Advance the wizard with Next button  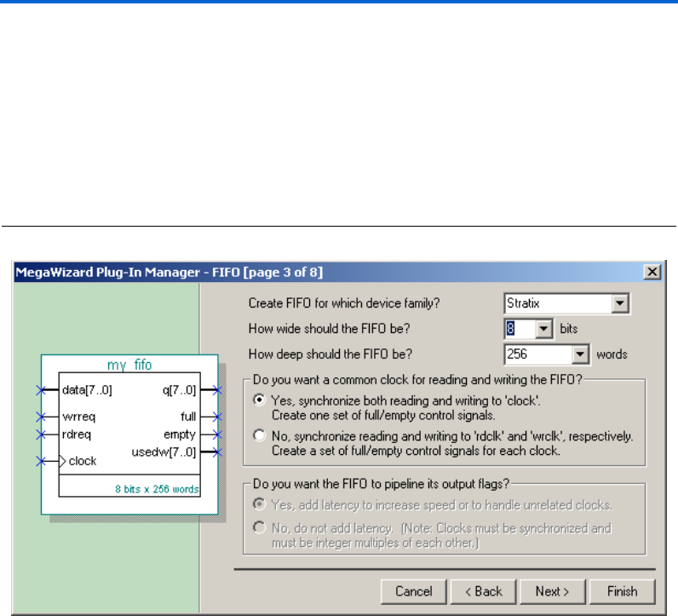552,591
